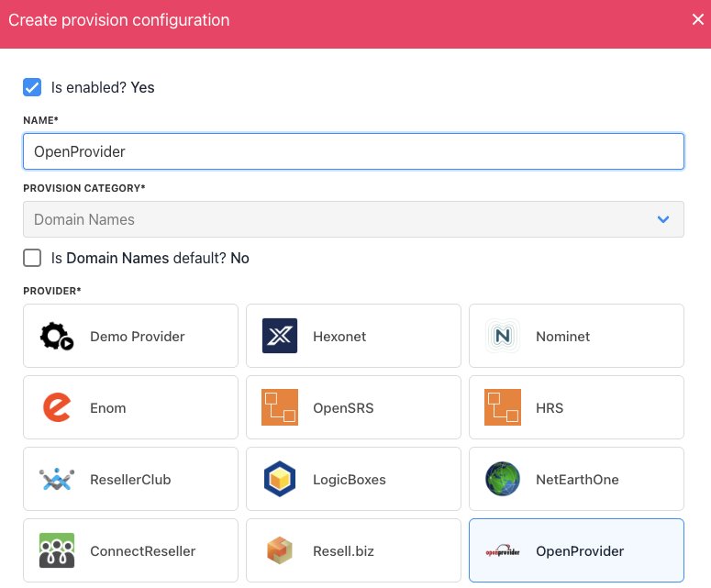Click the Demo Provider gear icon

(57, 336)
